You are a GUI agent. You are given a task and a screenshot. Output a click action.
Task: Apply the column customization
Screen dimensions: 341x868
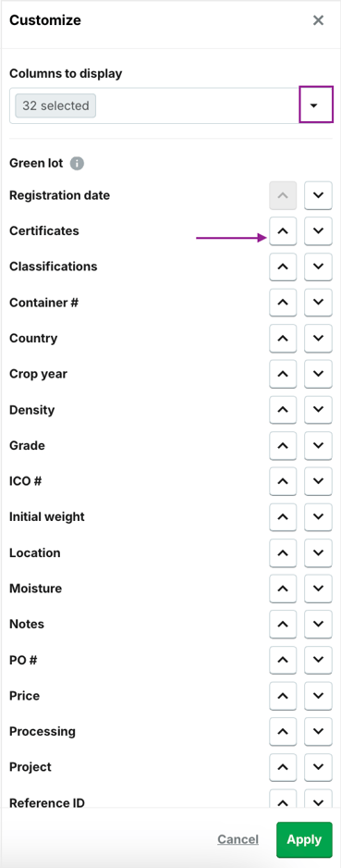point(305,839)
